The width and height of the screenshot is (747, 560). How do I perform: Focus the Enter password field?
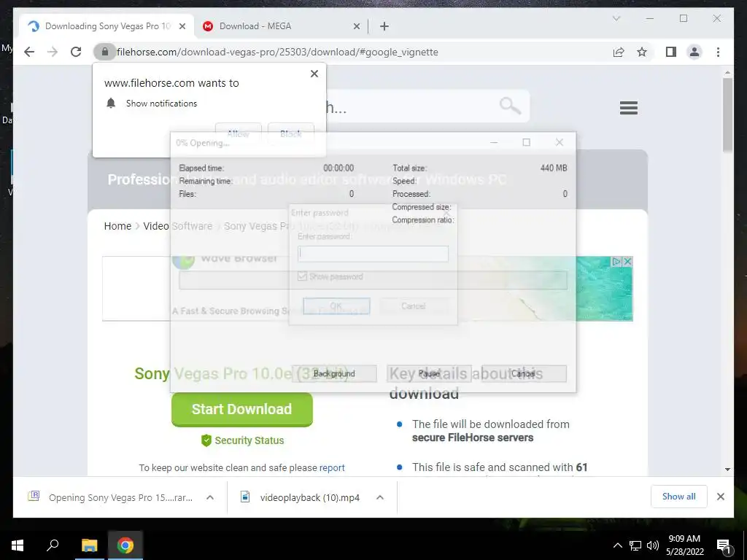click(373, 253)
